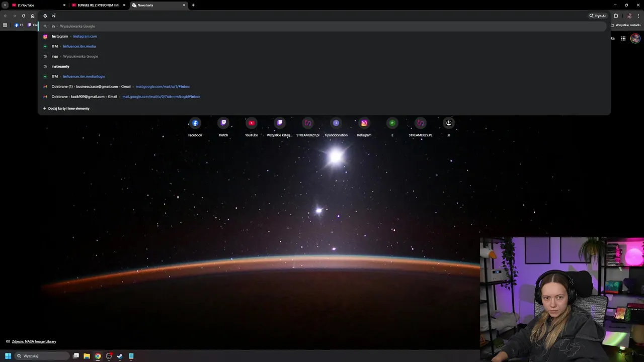Image resolution: width=644 pixels, height=362 pixels.
Task: Open the blue notepad icon on taskbar
Action: (131, 356)
